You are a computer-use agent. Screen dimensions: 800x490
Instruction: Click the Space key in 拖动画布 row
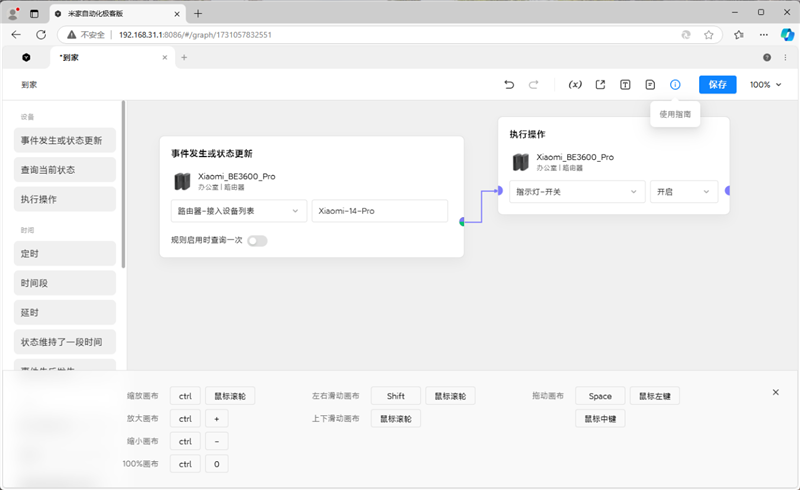[600, 396]
